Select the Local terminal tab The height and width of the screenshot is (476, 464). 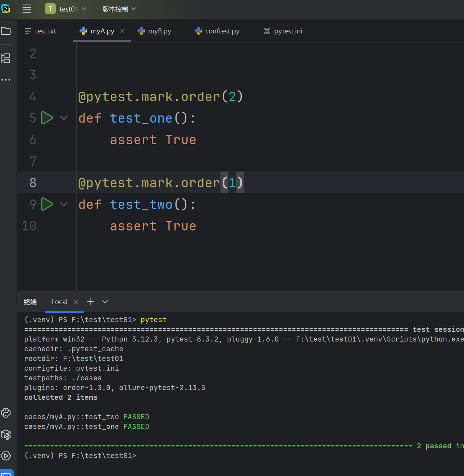point(60,302)
